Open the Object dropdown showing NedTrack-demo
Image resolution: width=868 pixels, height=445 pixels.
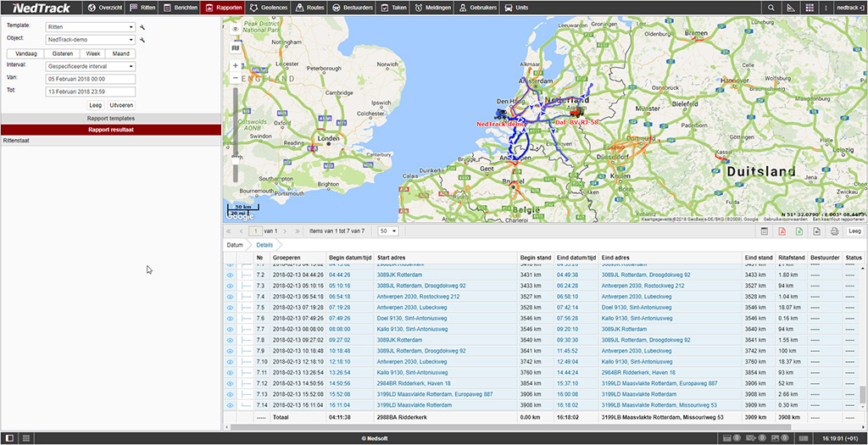click(91, 40)
